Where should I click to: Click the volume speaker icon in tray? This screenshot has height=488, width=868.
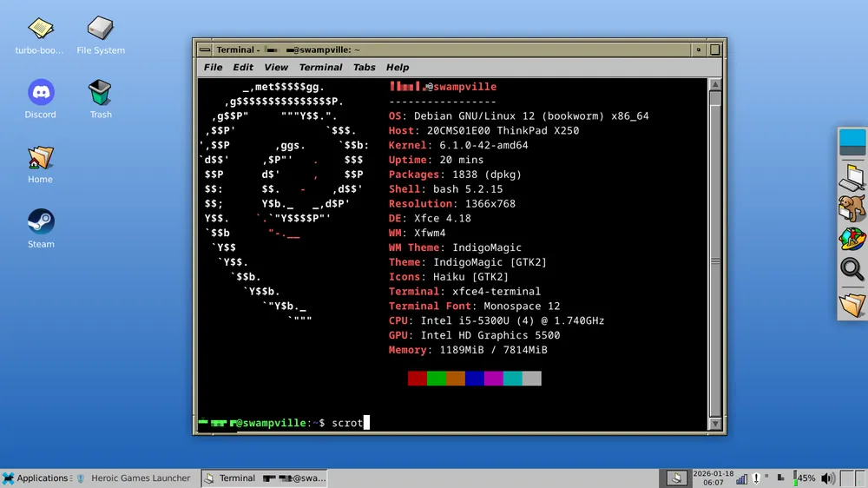827,478
